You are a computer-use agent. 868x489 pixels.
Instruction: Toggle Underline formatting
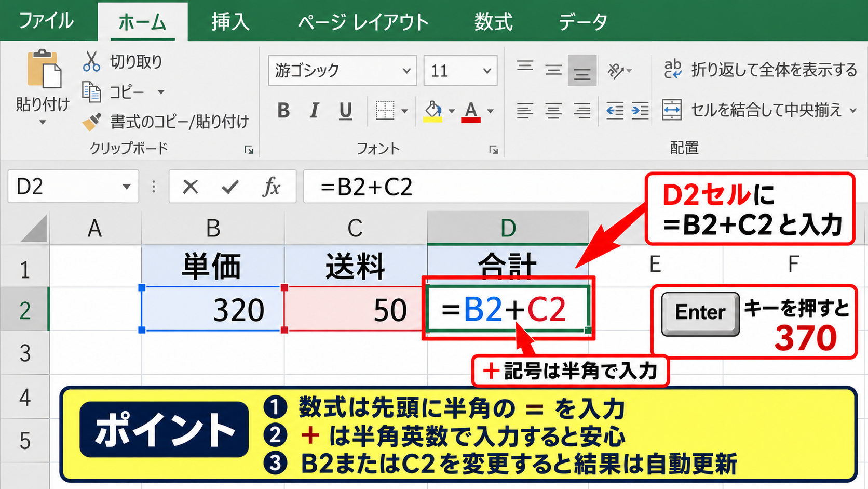[x=345, y=111]
